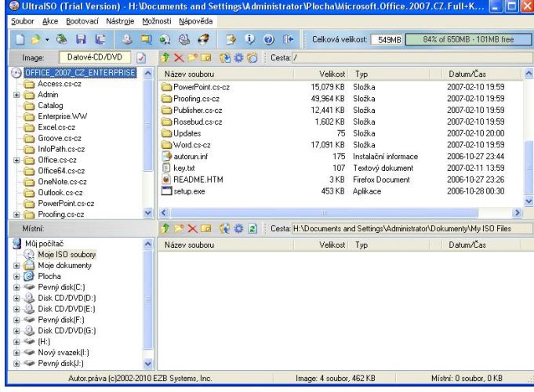This screenshot has height=392, width=534.
Task: Exit the program with the door icon
Action: [x=288, y=39]
